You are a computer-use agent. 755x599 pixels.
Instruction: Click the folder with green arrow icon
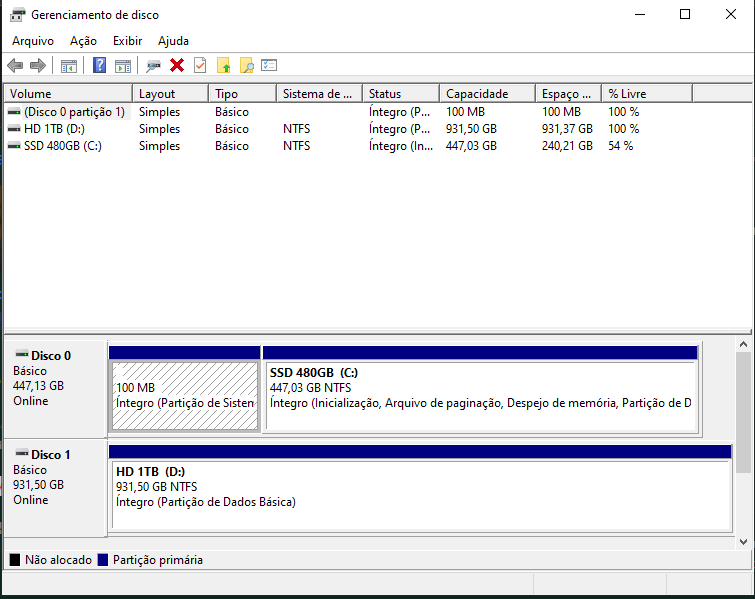(223, 65)
